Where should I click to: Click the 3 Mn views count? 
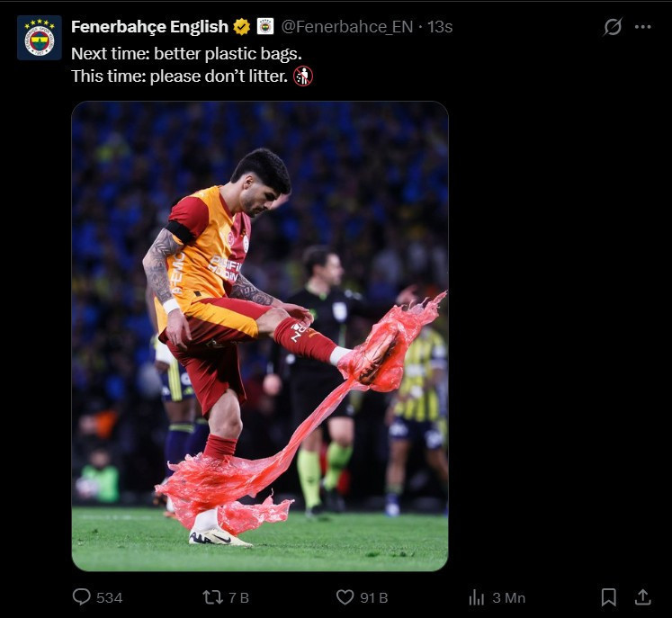[x=508, y=598]
